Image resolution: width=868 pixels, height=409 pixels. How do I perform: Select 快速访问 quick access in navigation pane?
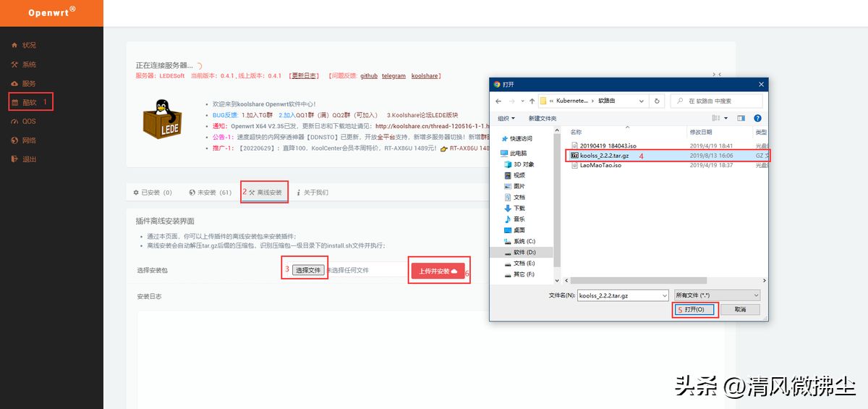click(x=516, y=138)
